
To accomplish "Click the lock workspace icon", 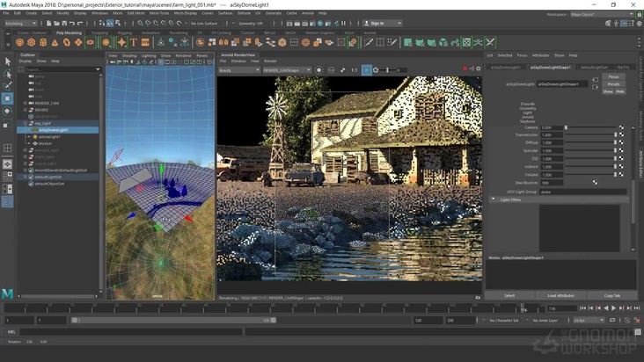I will (639, 14).
